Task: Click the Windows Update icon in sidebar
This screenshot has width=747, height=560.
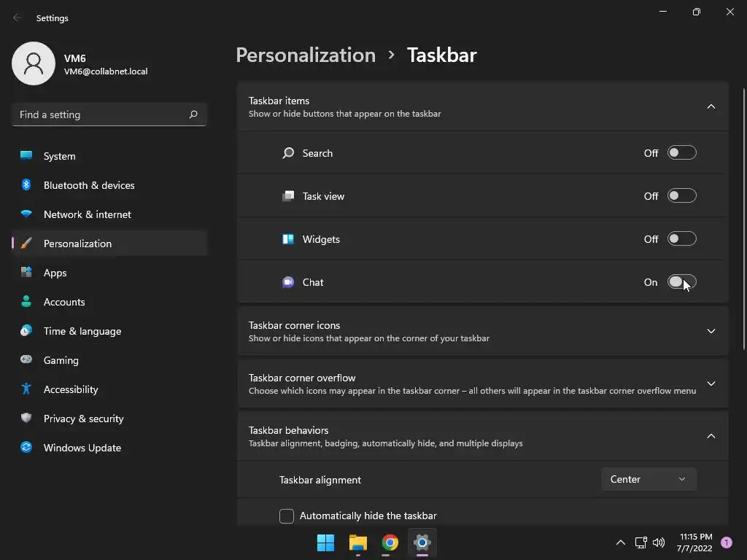Action: (26, 448)
